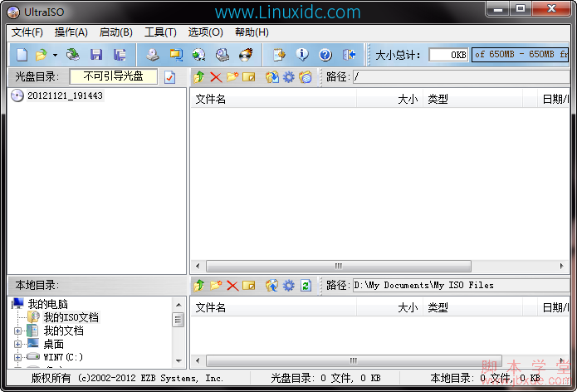Screen dimensions: 577x392
Task: Select the WIN7 (C:) drive
Action: click(x=63, y=357)
